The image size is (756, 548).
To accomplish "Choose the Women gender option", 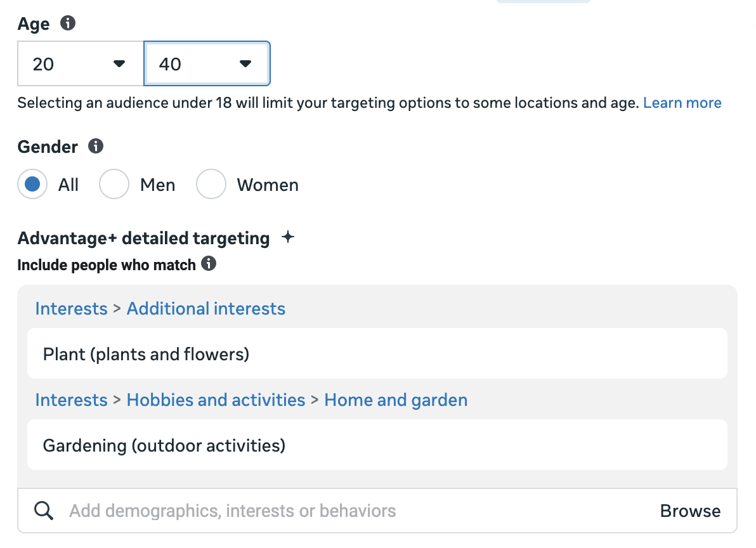I will tap(211, 185).
